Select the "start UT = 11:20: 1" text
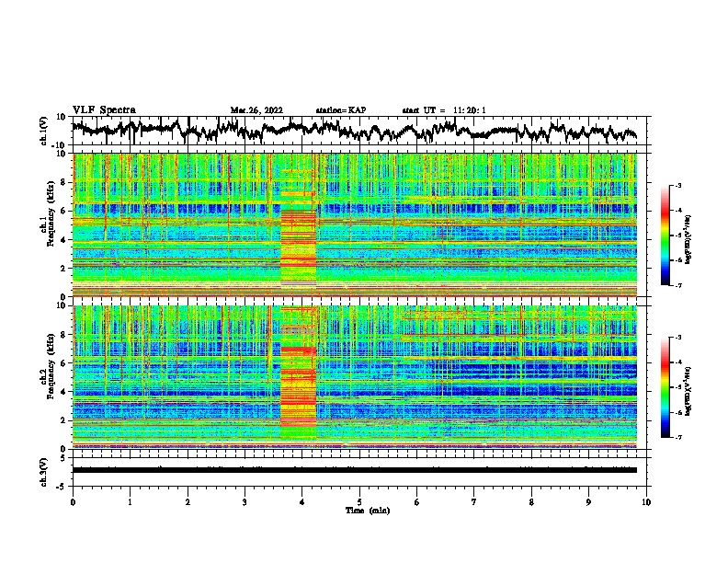This screenshot has height=563, width=728. [444, 110]
